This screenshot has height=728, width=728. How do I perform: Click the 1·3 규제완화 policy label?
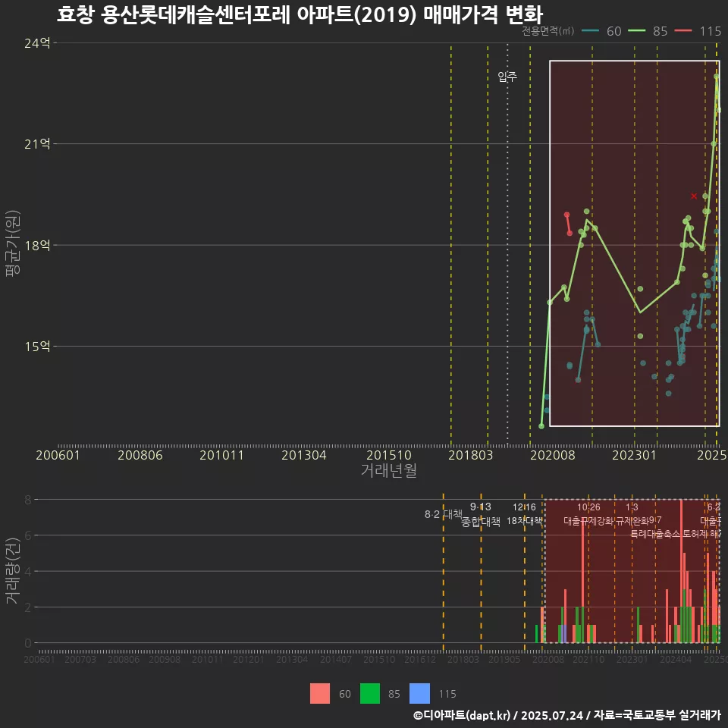click(x=632, y=514)
